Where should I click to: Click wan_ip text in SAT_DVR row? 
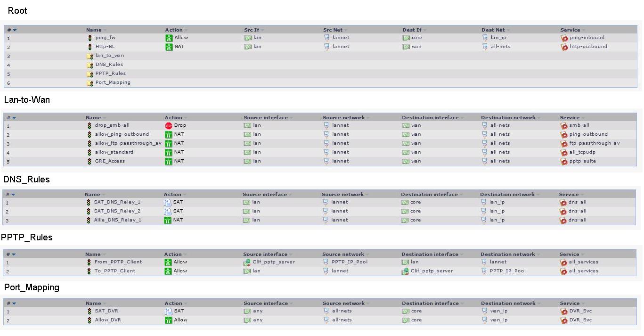pyautogui.click(x=499, y=311)
